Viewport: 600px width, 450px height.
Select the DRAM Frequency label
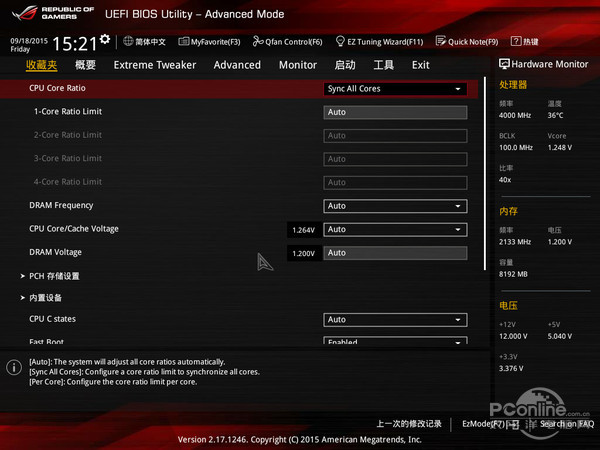(x=61, y=205)
